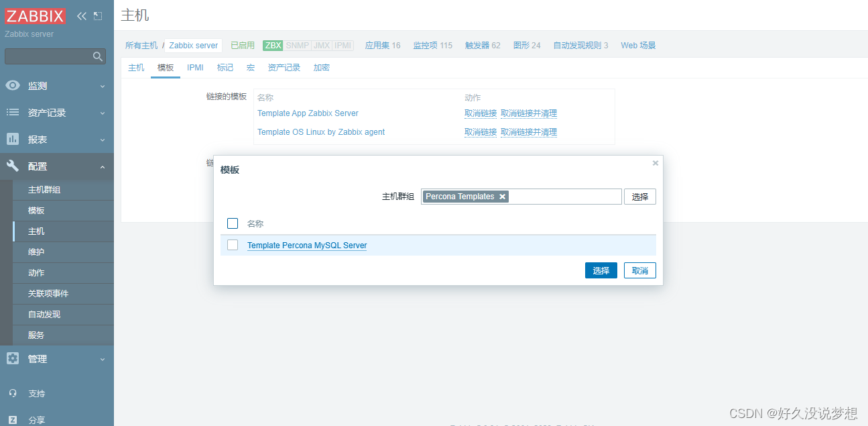The height and width of the screenshot is (426, 868).
Task: Open Web 场景 link
Action: [x=638, y=46]
